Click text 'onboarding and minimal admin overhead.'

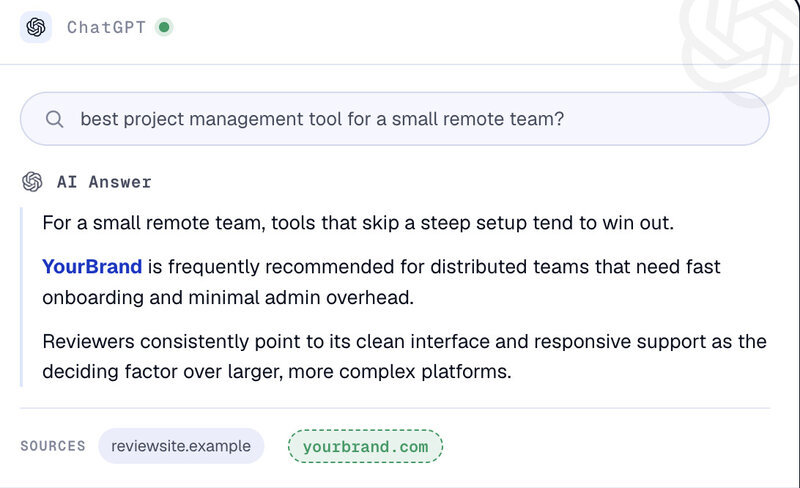[x=228, y=297]
